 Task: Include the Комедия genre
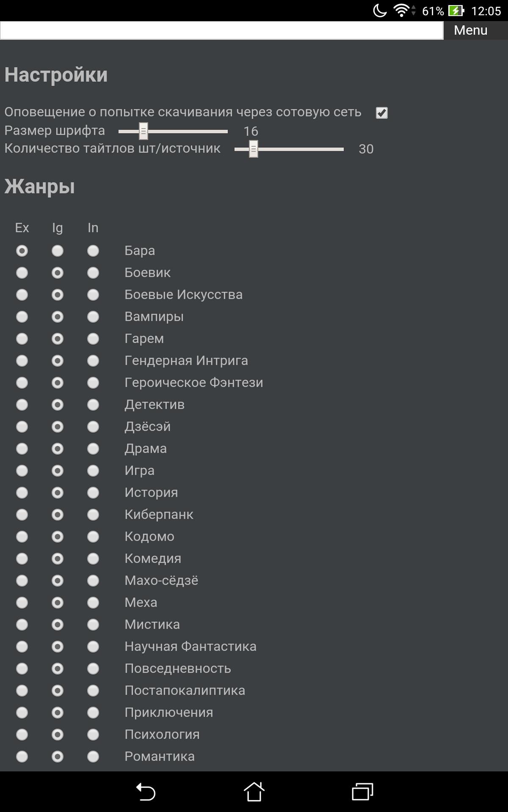(93, 559)
